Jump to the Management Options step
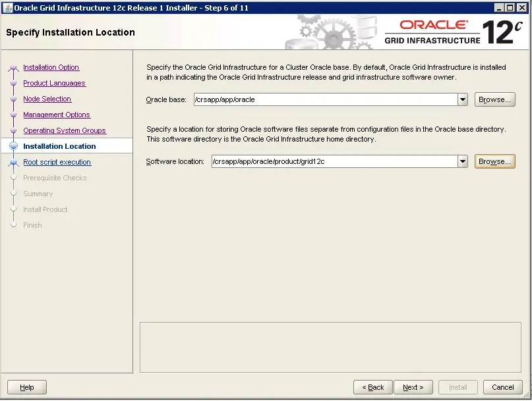532x401 pixels. (x=57, y=115)
